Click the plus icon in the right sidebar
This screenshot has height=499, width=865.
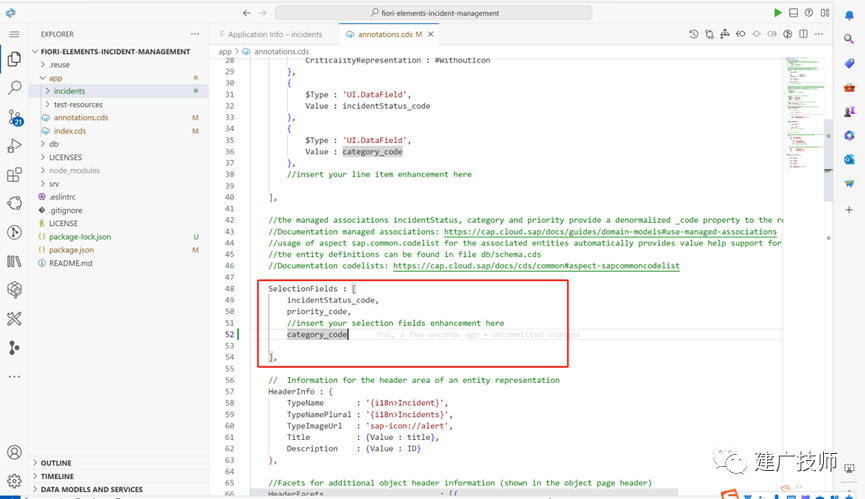pyautogui.click(x=849, y=210)
